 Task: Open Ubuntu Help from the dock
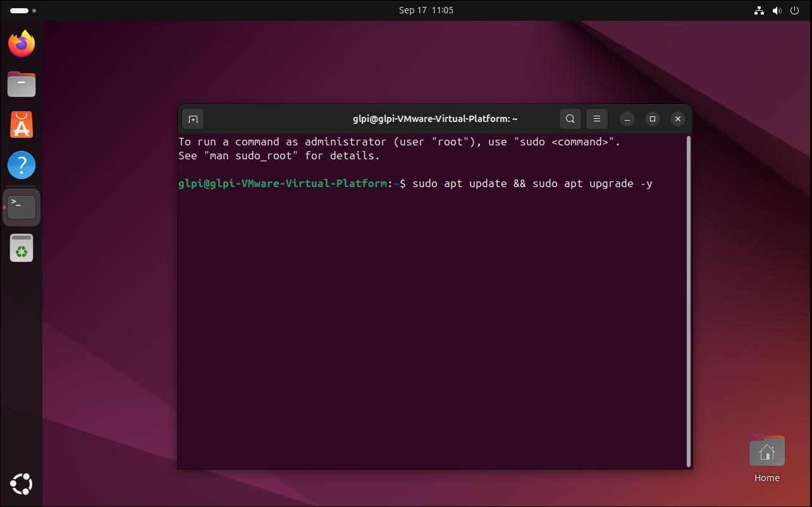click(21, 164)
